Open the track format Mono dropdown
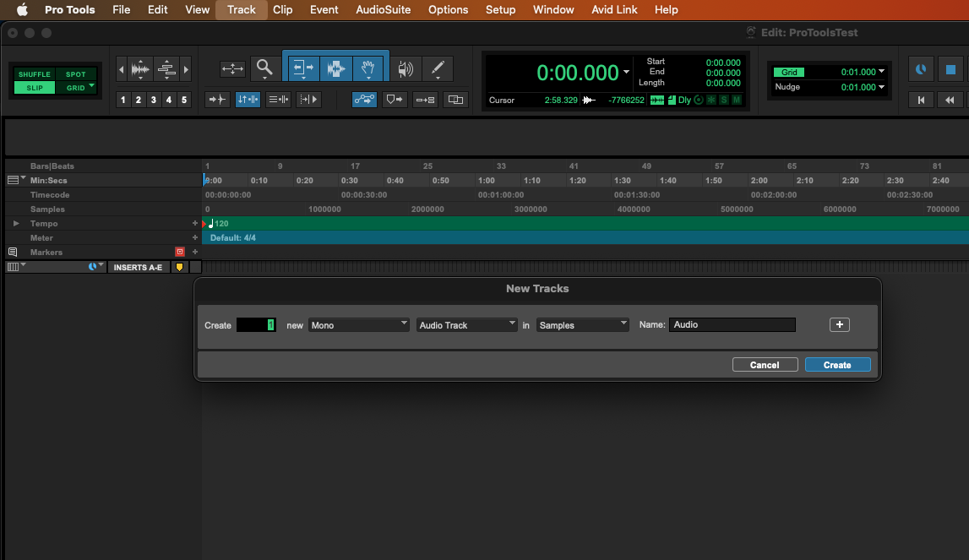 [x=358, y=325]
